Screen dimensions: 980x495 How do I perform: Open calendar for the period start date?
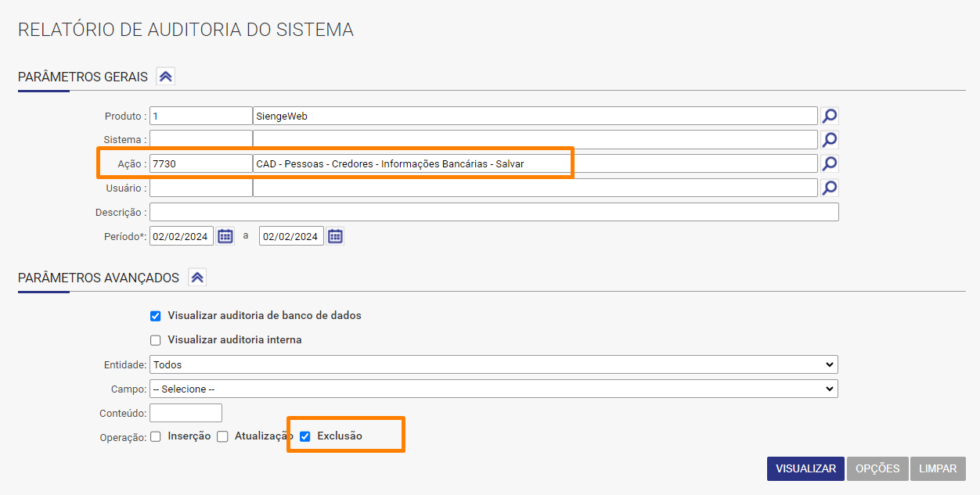[x=225, y=236]
